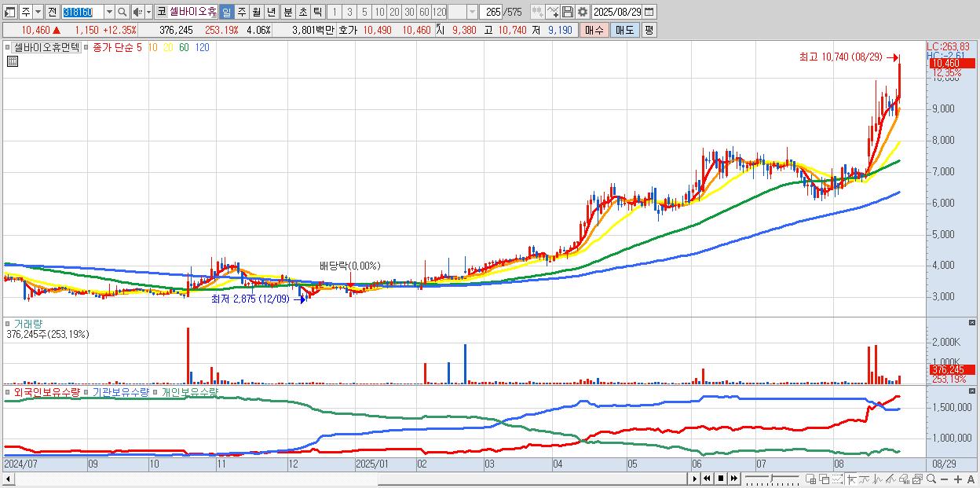Screen dimensions: 980x488
Task: Edit the stock code field 318160
Action: pyautogui.click(x=82, y=12)
